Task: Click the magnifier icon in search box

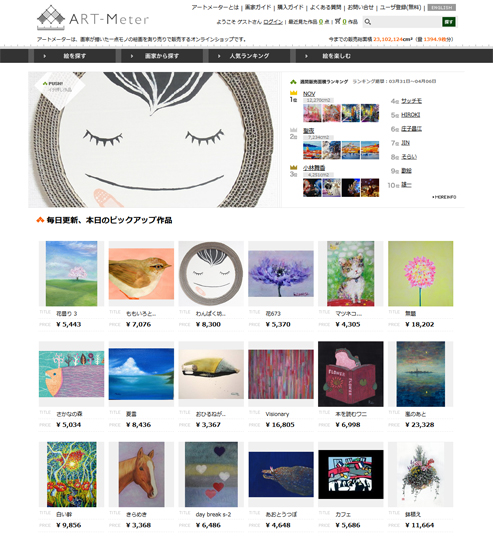Action: click(368, 22)
